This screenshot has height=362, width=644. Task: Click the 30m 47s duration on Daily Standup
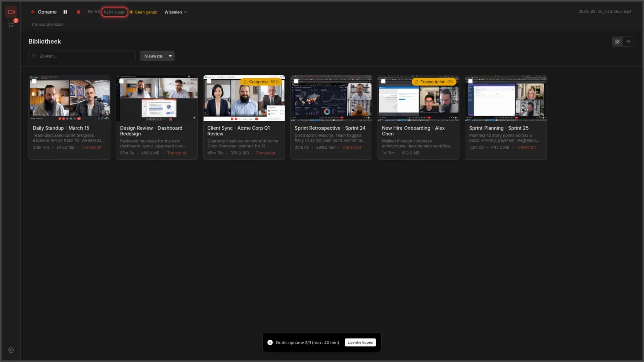coord(41,147)
